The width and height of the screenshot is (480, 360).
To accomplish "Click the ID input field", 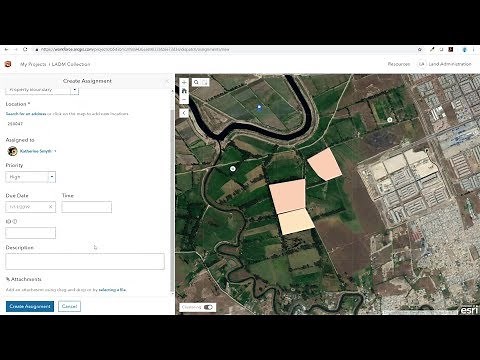I will tap(30, 233).
